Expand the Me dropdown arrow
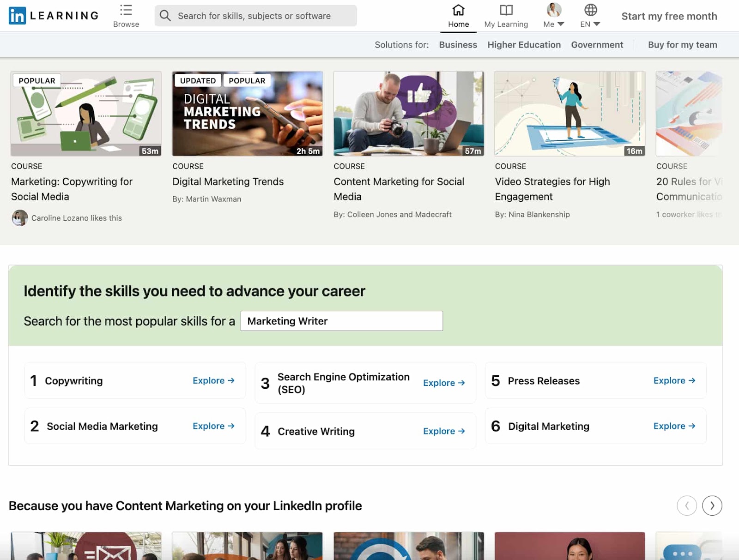The image size is (739, 560). (x=561, y=24)
